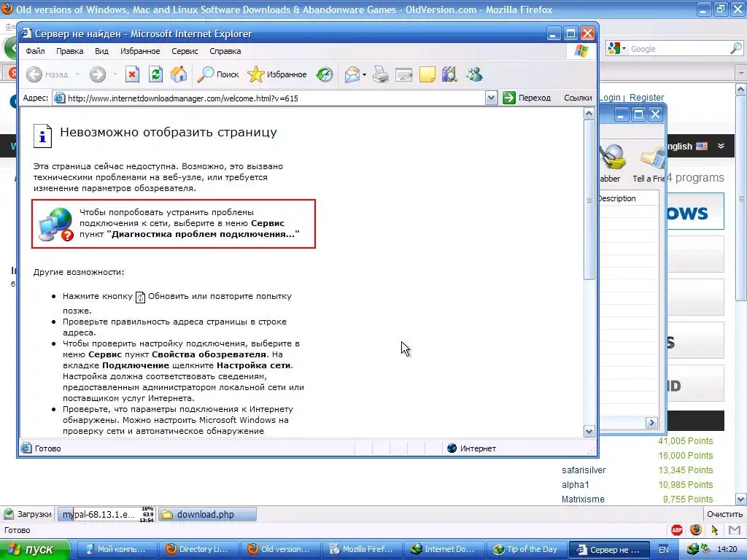Switch to Tip of the Day taskbar button
747x560 pixels.
[527, 549]
